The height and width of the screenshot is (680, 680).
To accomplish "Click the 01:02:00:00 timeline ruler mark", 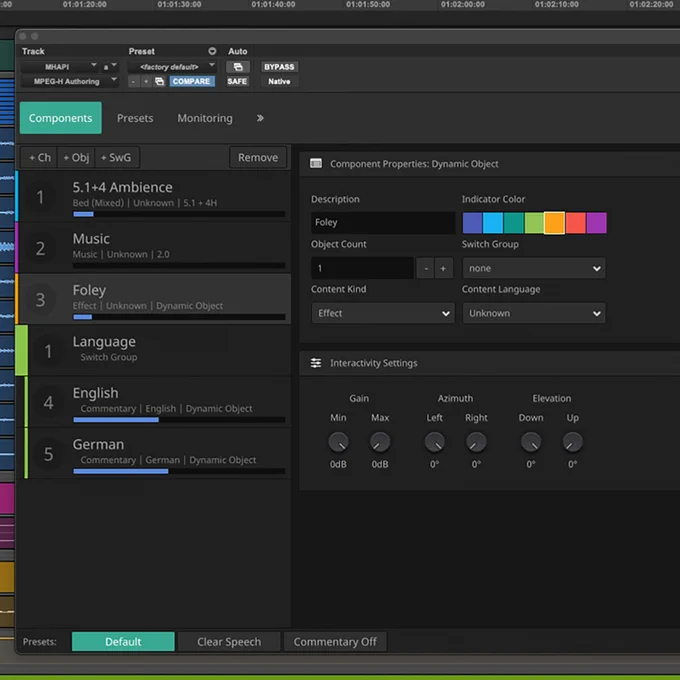I will pyautogui.click(x=463, y=4).
